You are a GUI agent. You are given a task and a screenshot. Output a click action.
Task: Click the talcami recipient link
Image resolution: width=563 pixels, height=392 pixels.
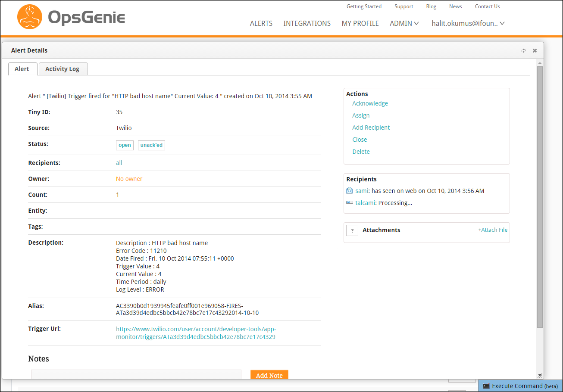point(365,203)
